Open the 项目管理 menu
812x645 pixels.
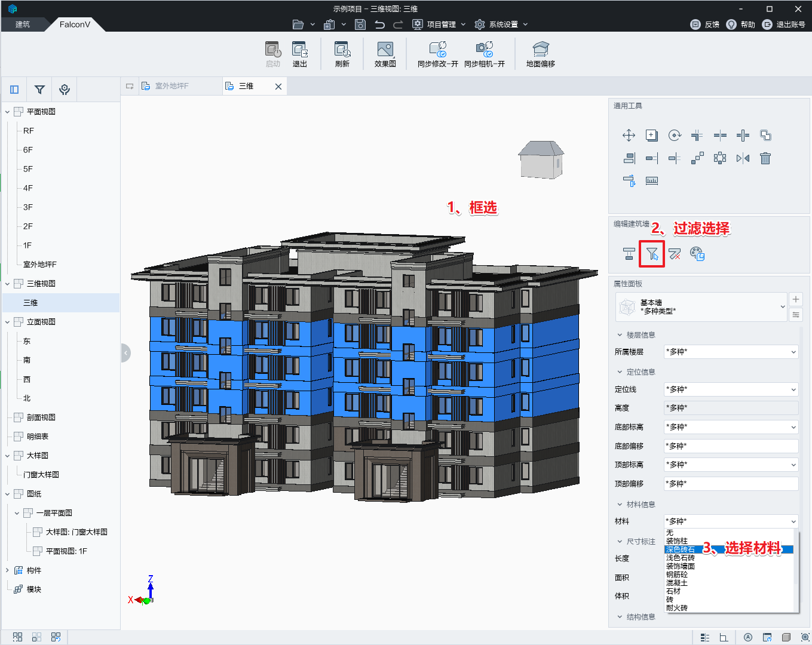click(441, 24)
